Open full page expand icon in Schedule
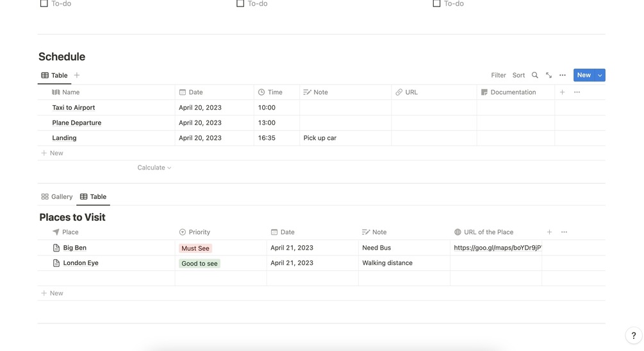This screenshot has height=351, width=644. (x=549, y=75)
